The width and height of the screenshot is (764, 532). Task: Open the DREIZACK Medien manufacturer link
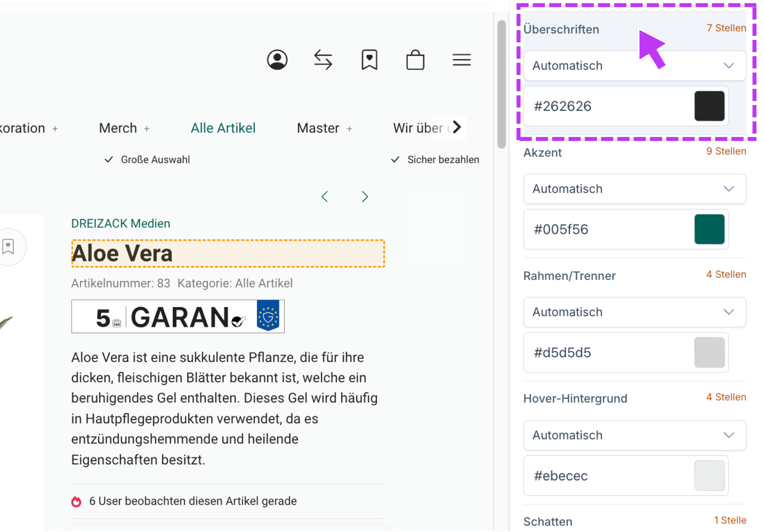121,224
